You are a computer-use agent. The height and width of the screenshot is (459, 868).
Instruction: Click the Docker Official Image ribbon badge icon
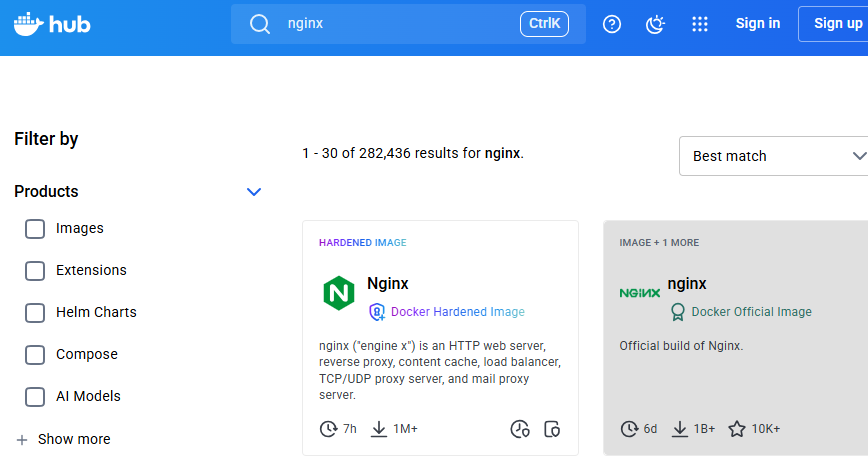[x=678, y=312]
